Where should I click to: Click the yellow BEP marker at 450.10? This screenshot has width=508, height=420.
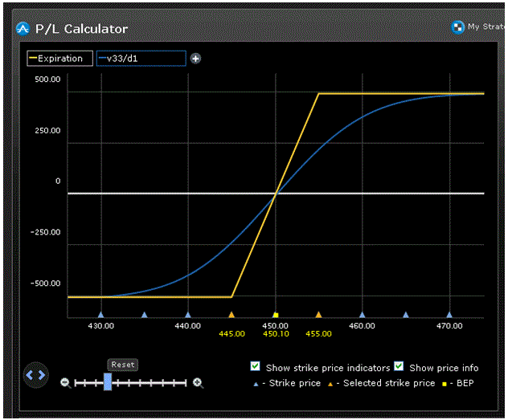coord(276,316)
